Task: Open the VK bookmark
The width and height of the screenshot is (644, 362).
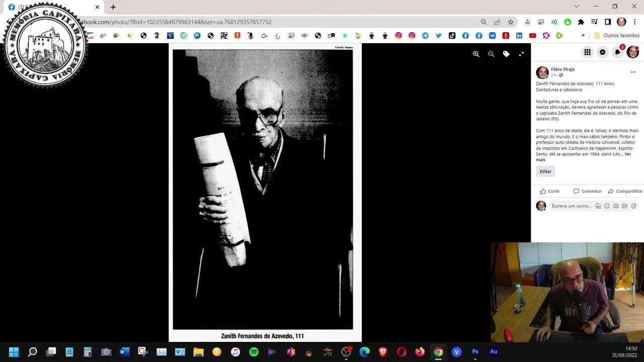Action: click(492, 36)
